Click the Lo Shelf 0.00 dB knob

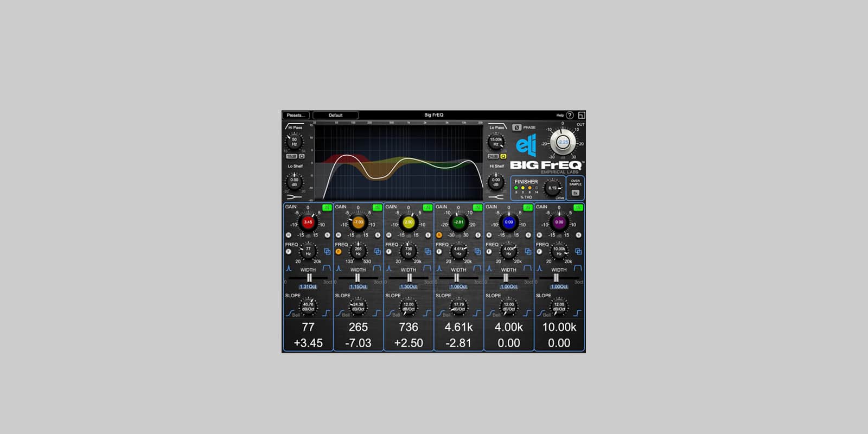point(294,181)
